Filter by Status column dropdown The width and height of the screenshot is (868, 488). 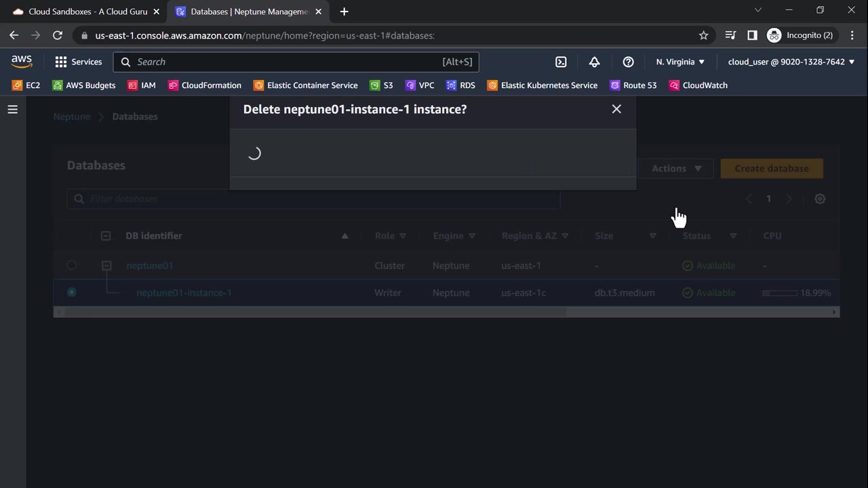(733, 236)
